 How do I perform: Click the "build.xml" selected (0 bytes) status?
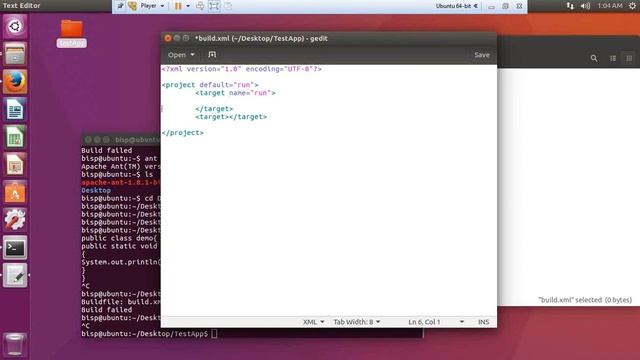coord(585,300)
